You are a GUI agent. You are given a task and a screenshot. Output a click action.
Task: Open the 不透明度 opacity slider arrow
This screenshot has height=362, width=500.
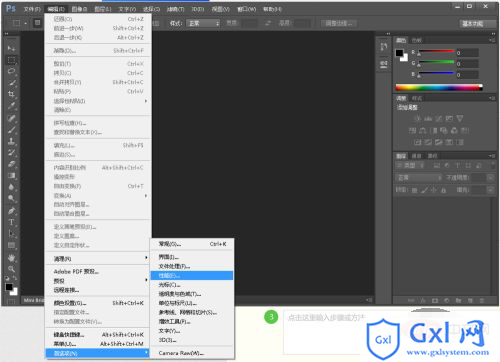[490, 178]
